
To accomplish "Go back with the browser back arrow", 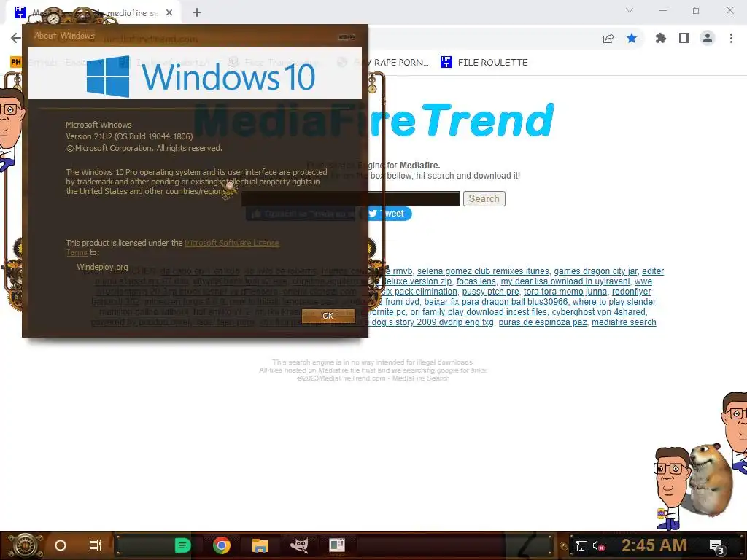I will [16, 38].
